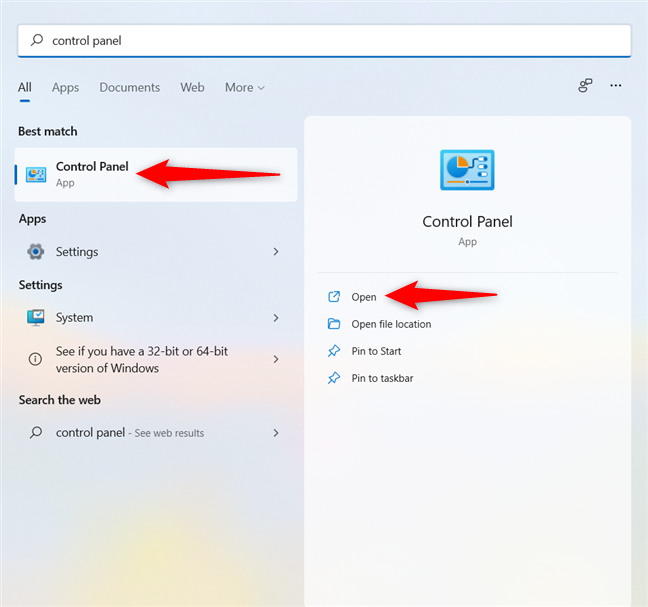Expand the Settings result chevron

(x=276, y=252)
